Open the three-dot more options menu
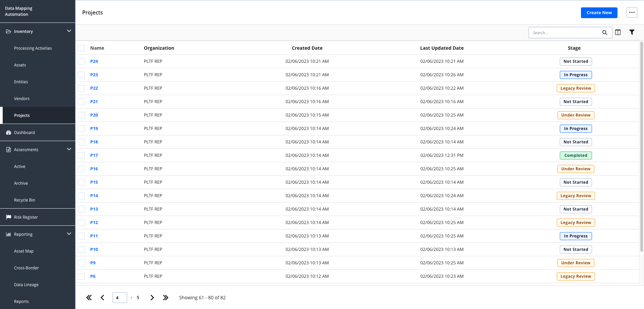The image size is (644, 309). pos(632,12)
